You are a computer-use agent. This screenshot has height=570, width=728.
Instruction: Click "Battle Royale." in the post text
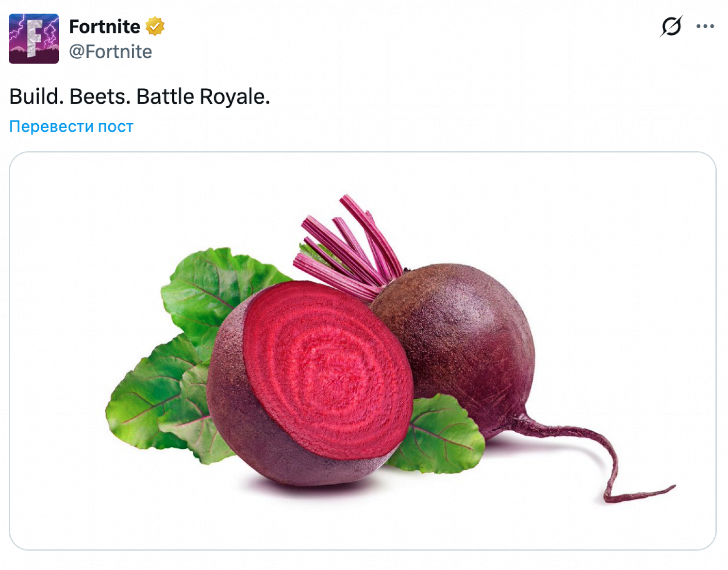tap(203, 97)
